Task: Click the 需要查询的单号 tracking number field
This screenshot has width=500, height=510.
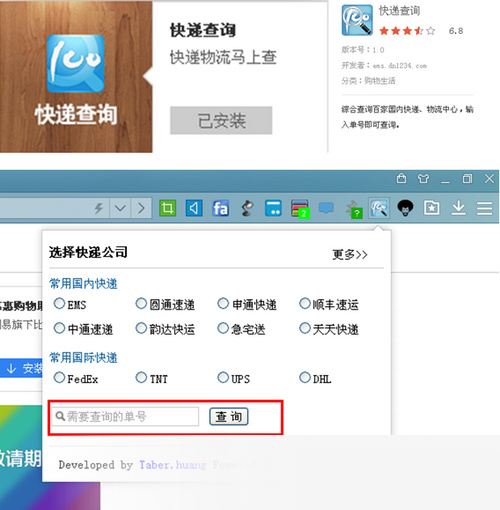Action: click(x=125, y=416)
